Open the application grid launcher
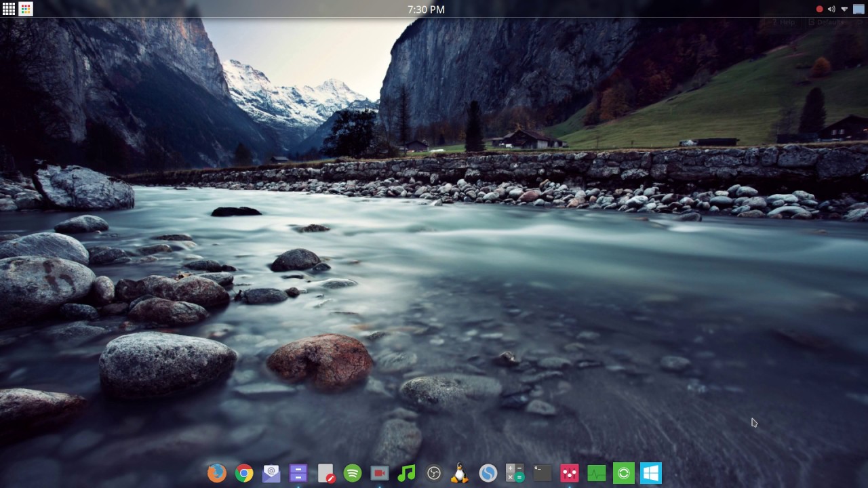The height and width of the screenshot is (488, 868). point(9,9)
